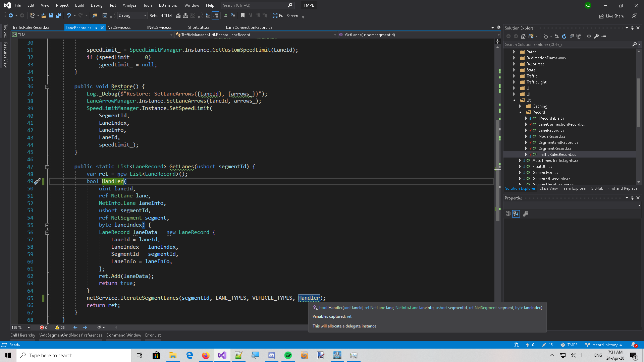Click the 25 warnings indicator in status bar
644x362 pixels.
click(60, 327)
